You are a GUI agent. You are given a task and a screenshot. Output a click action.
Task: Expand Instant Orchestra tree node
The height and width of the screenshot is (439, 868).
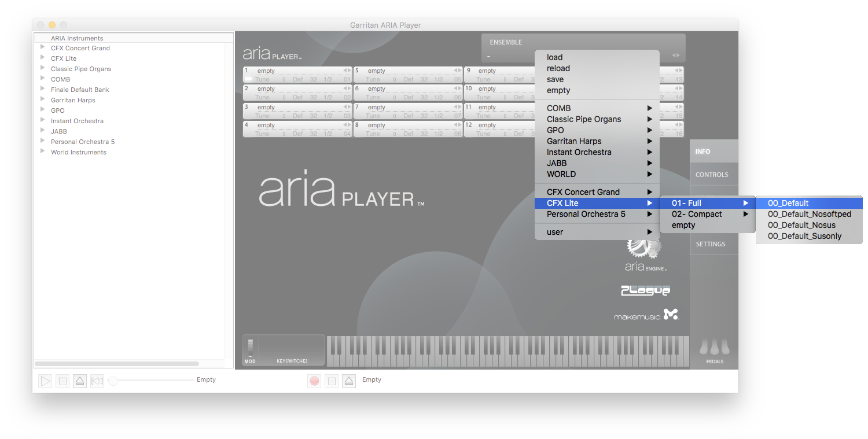point(43,120)
